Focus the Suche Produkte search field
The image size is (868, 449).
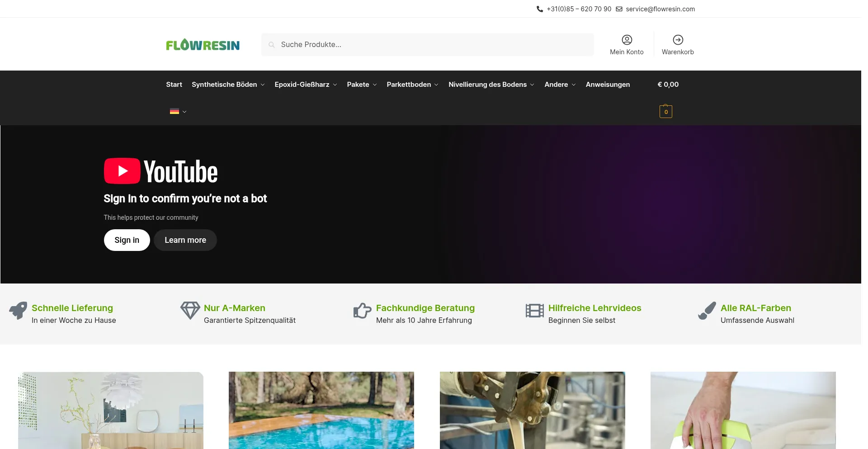(x=428, y=45)
